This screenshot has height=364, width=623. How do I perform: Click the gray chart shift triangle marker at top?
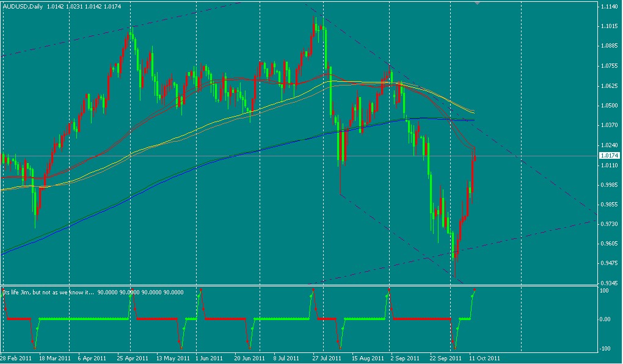[x=477, y=2]
